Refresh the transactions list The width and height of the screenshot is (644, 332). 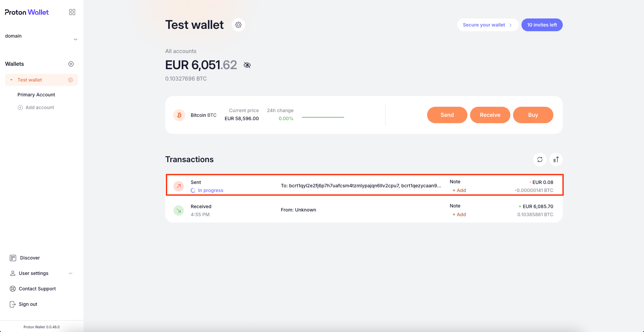540,159
